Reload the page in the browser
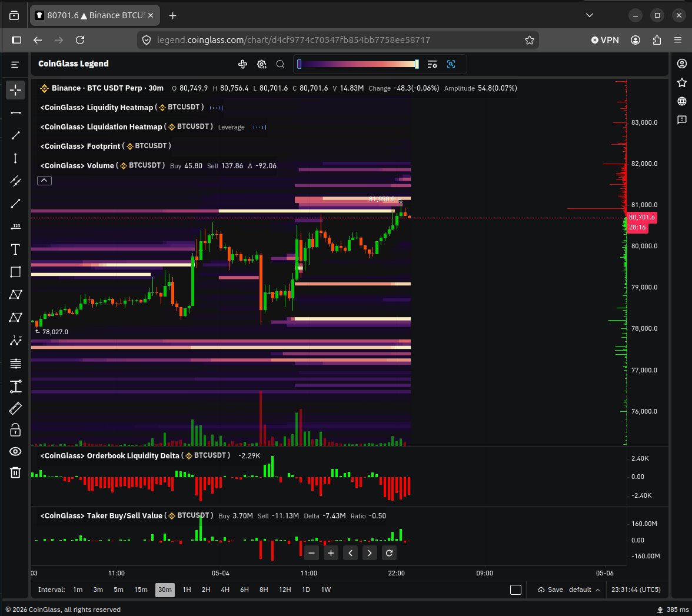 coord(80,40)
